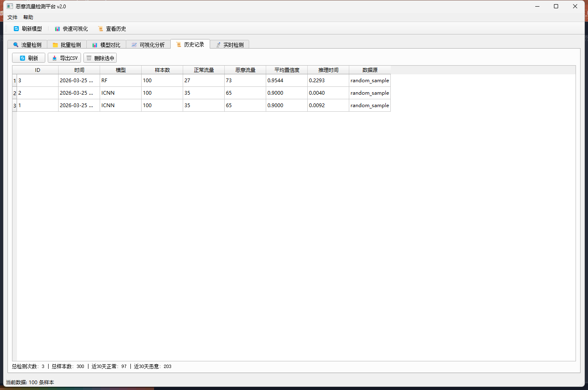Minimize the 恶意流量检测平台 window
This screenshot has height=390, width=588.
(537, 6)
